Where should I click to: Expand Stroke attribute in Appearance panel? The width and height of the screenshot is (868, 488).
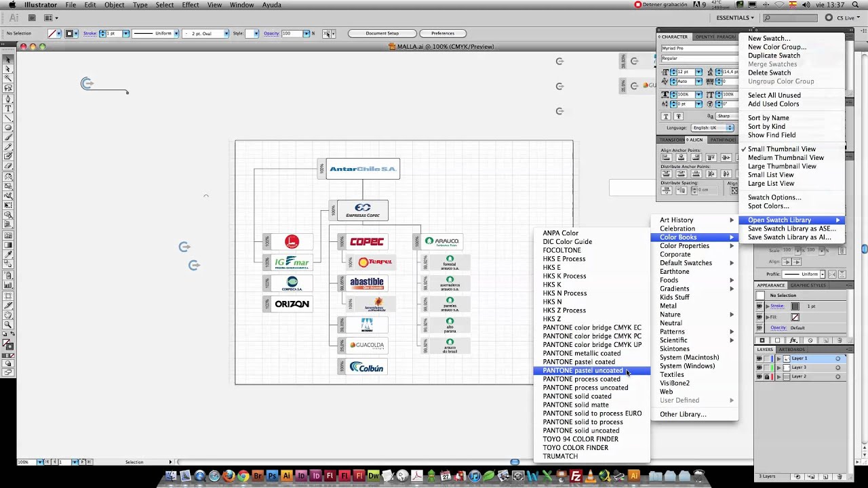click(766, 306)
